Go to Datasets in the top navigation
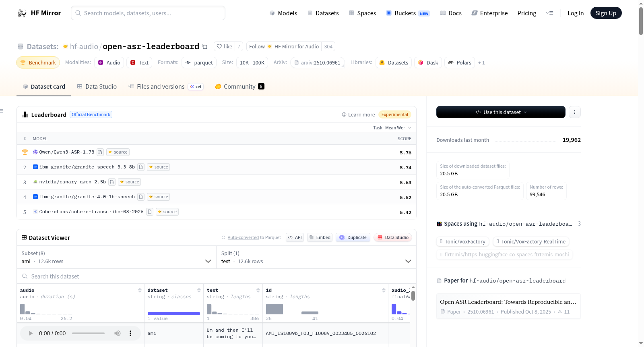 tap(323, 13)
